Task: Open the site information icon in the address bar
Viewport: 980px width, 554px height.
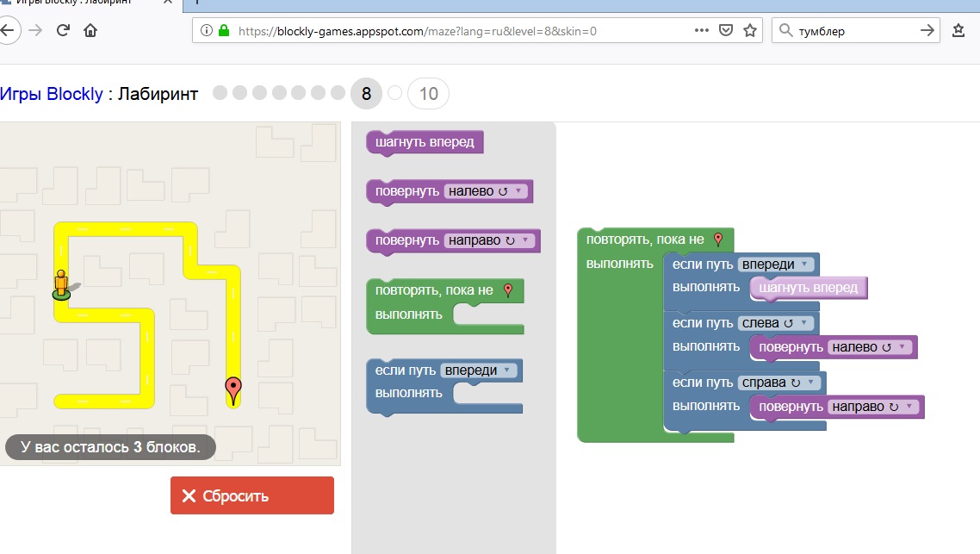Action: click(207, 30)
